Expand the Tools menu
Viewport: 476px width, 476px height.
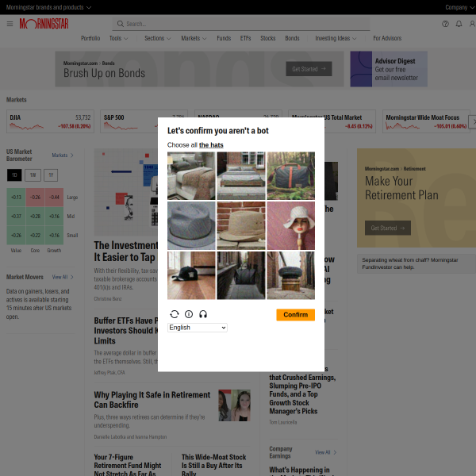119,38
